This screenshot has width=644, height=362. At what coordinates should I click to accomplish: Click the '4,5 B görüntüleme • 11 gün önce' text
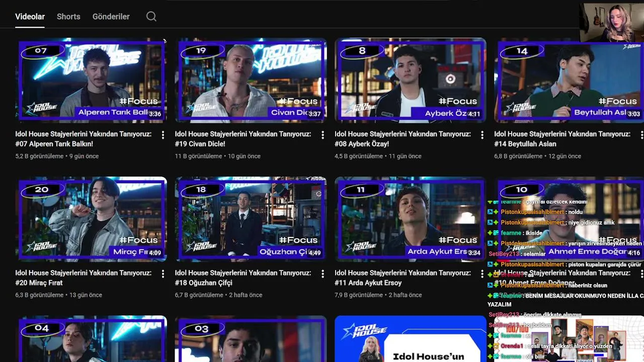(378, 156)
